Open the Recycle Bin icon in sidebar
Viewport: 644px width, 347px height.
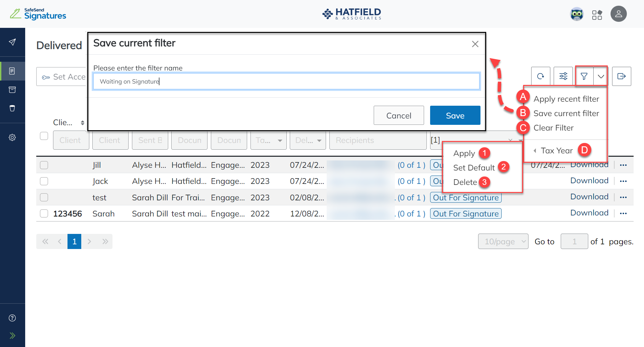click(x=12, y=108)
